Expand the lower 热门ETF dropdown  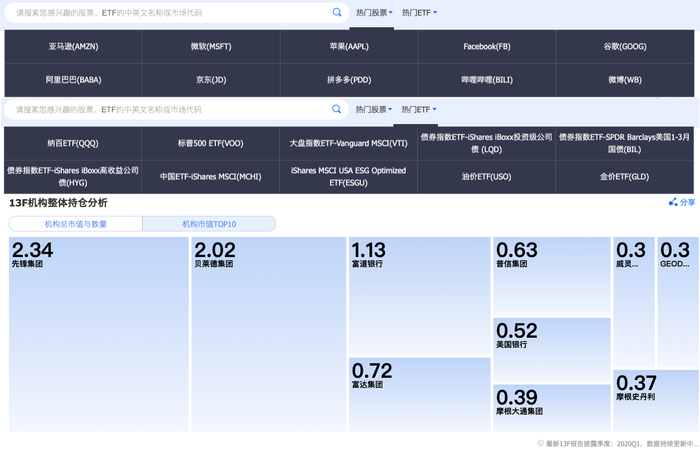[419, 109]
